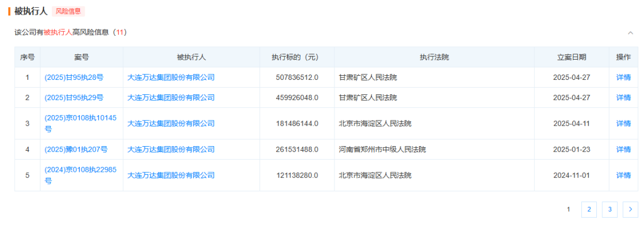
Task: Open case (2024)京0108执22985号
Action: tap(80, 175)
